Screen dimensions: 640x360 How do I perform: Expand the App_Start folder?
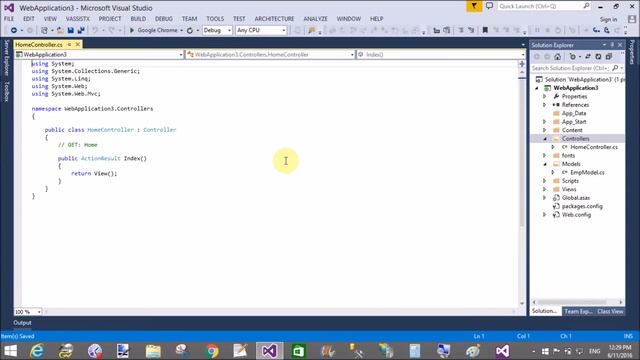[x=544, y=122]
